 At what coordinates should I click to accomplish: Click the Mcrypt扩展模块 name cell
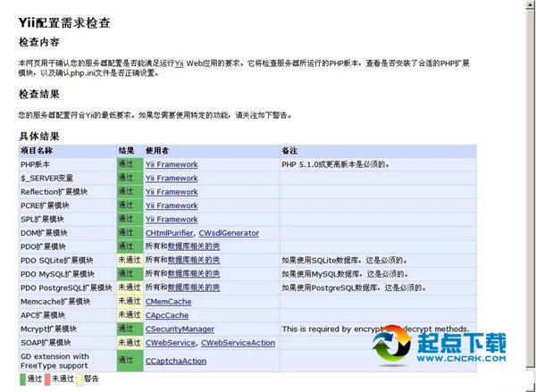68,329
